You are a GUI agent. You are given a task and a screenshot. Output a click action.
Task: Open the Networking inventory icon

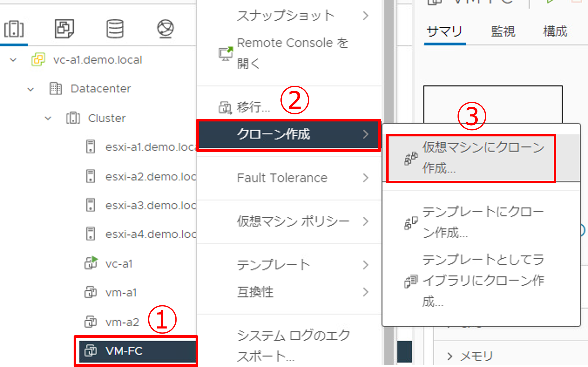(165, 29)
